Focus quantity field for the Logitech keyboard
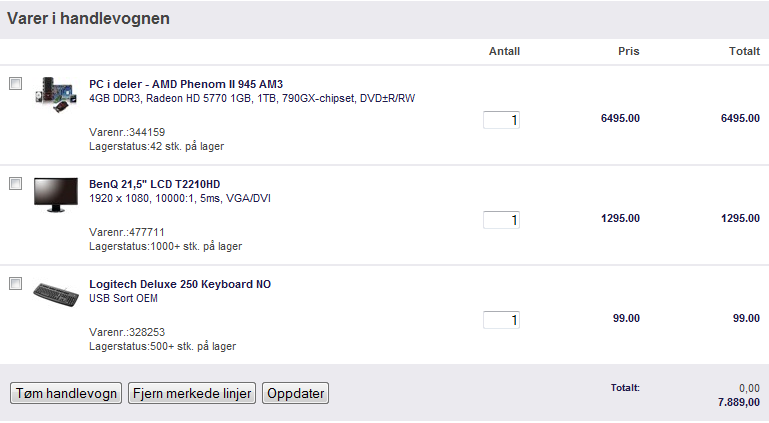769x423 pixels. (501, 320)
